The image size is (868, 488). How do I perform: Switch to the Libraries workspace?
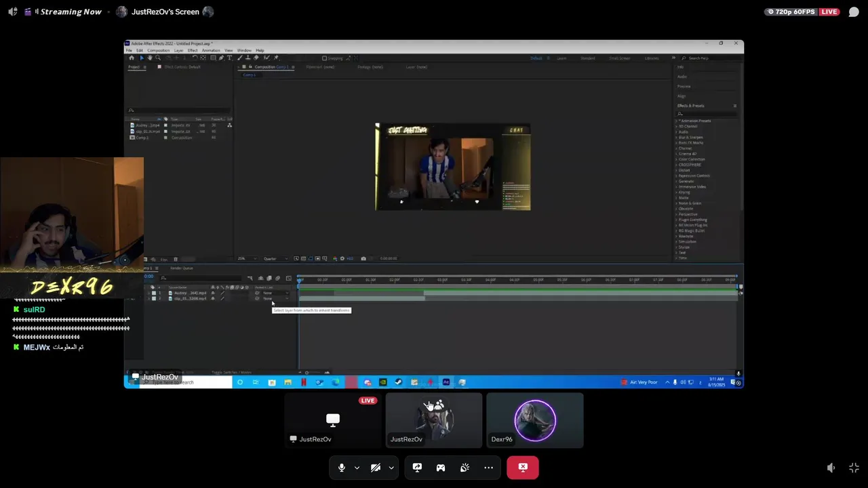pos(652,58)
